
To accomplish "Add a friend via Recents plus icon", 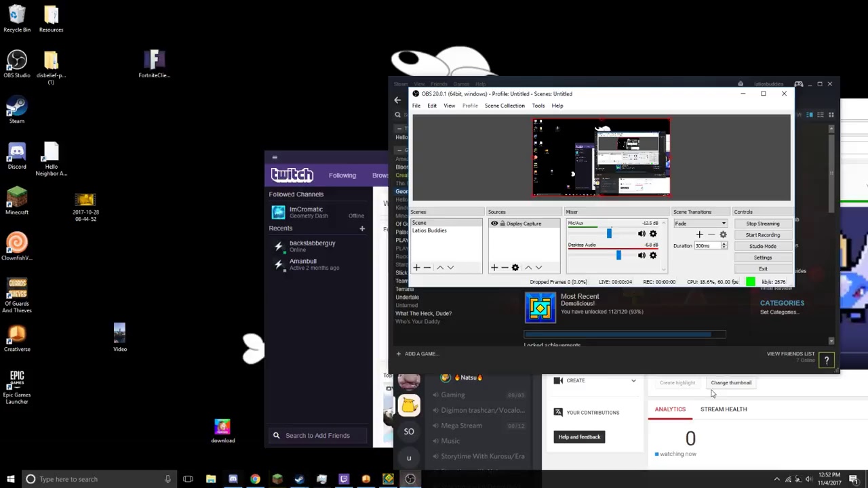I will point(362,228).
